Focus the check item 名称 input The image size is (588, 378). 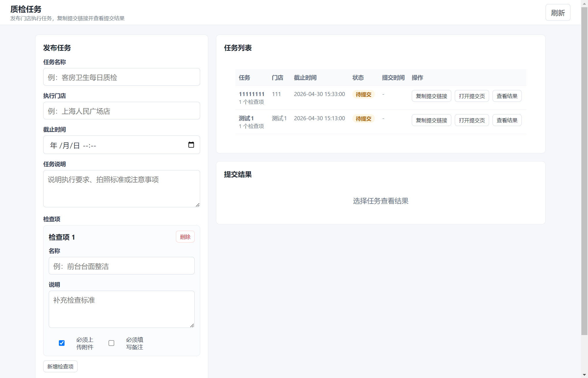pyautogui.click(x=121, y=266)
